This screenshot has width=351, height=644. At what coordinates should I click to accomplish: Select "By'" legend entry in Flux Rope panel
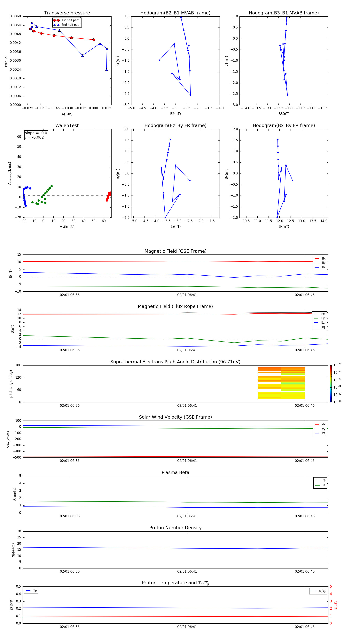[x=320, y=318]
